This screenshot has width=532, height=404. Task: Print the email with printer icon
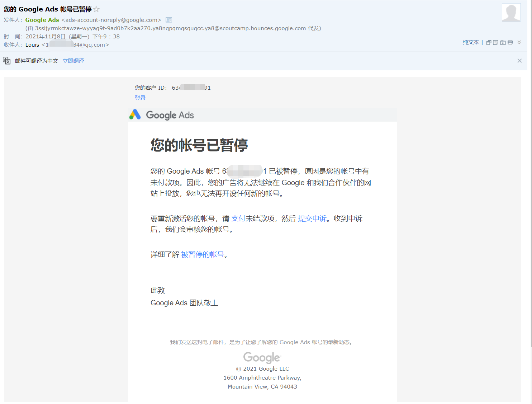(510, 42)
